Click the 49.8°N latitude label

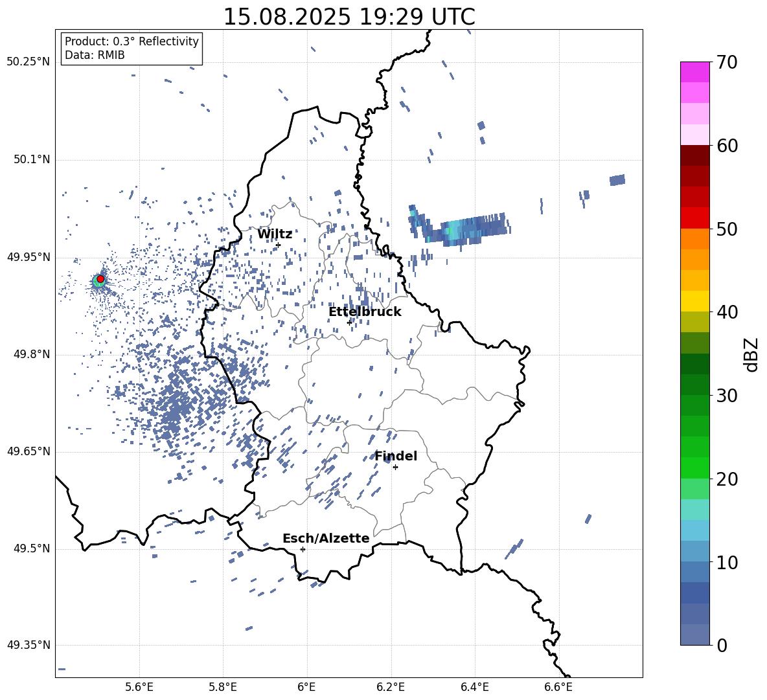(31, 354)
